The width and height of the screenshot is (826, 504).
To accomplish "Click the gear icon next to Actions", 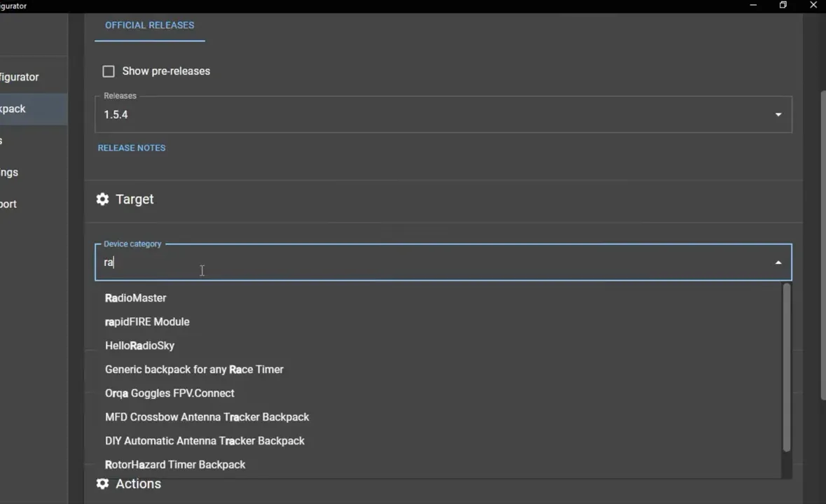I will click(102, 484).
